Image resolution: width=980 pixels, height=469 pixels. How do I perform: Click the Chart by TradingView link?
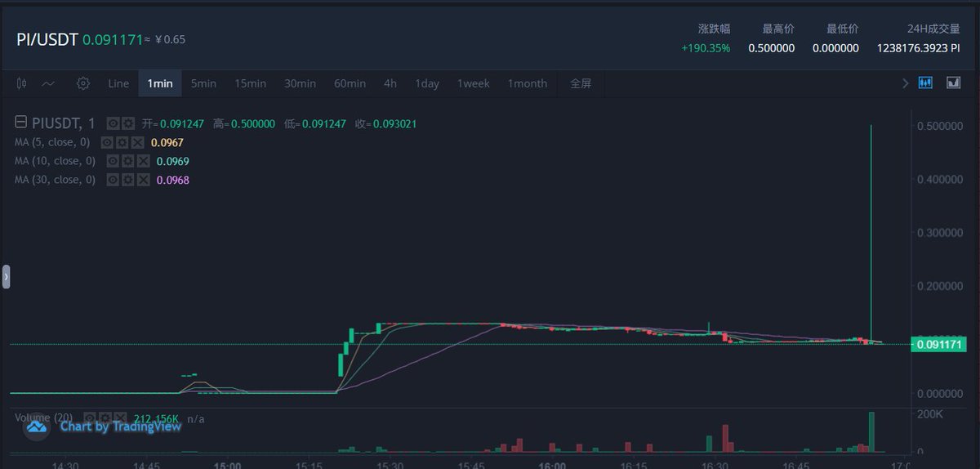(121, 426)
